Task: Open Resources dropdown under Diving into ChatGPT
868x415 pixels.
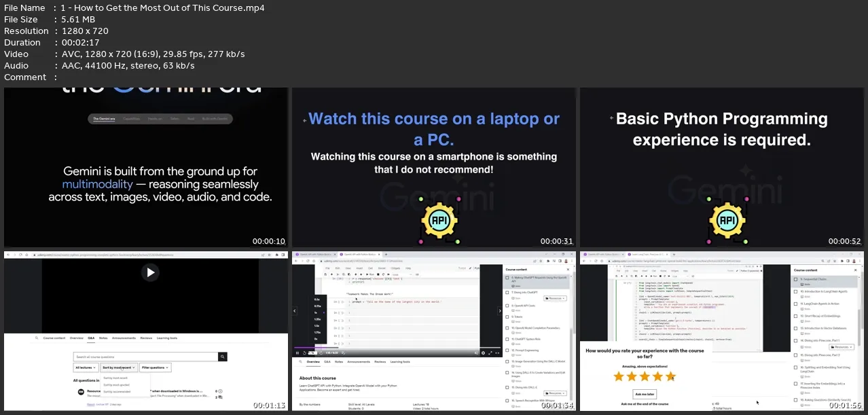Action: (x=555, y=298)
